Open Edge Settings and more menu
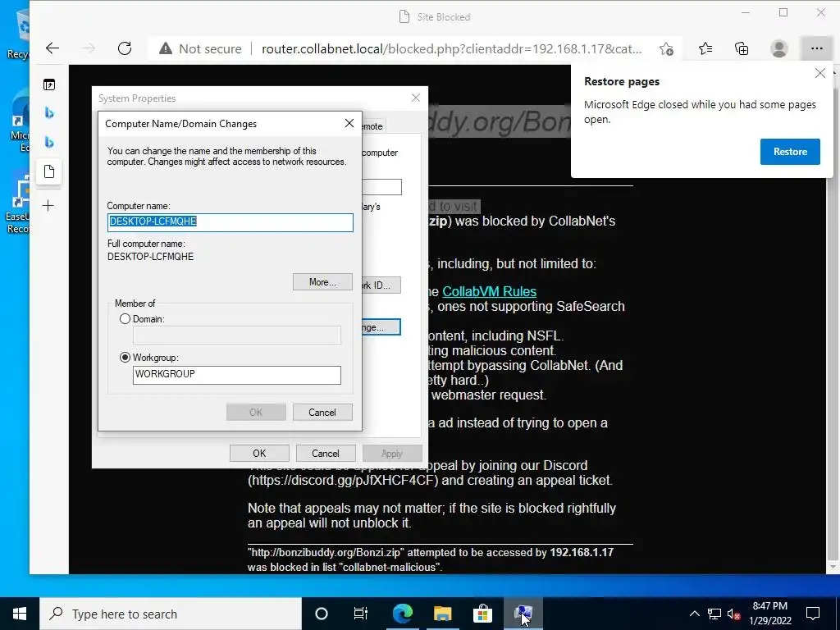Viewport: 840px width, 630px height. pos(816,48)
